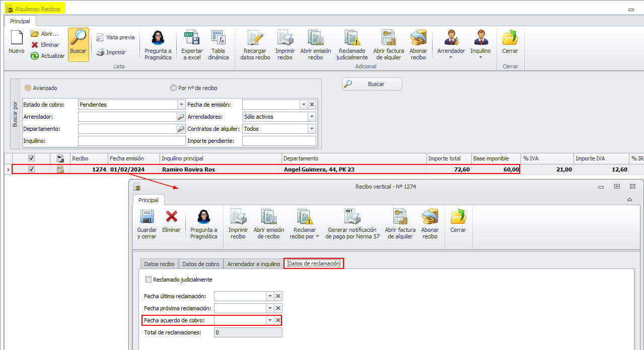Open Reclamar recibo por dropdown

[304, 224]
